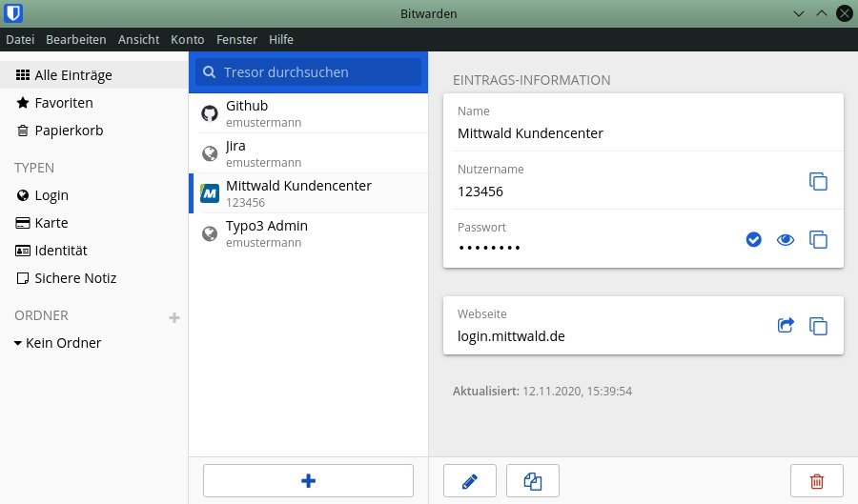Filter by Sichere Notiz type
The height and width of the screenshot is (504, 858).
point(94,277)
